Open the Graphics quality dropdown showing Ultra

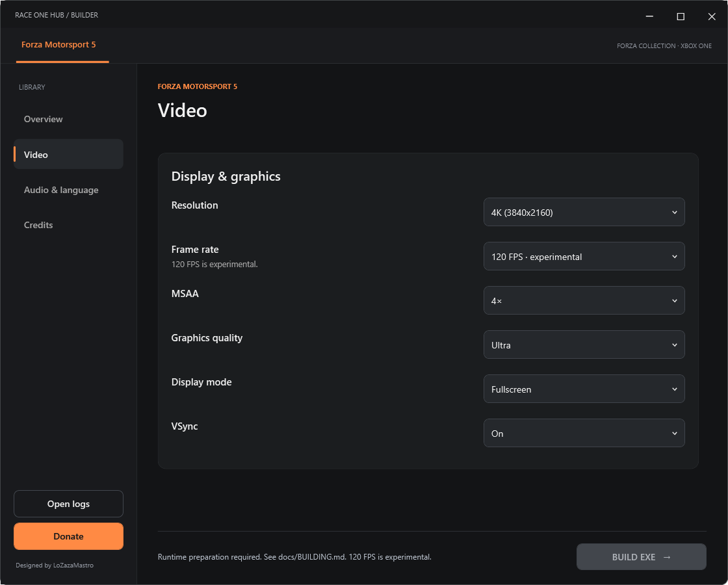[584, 344]
